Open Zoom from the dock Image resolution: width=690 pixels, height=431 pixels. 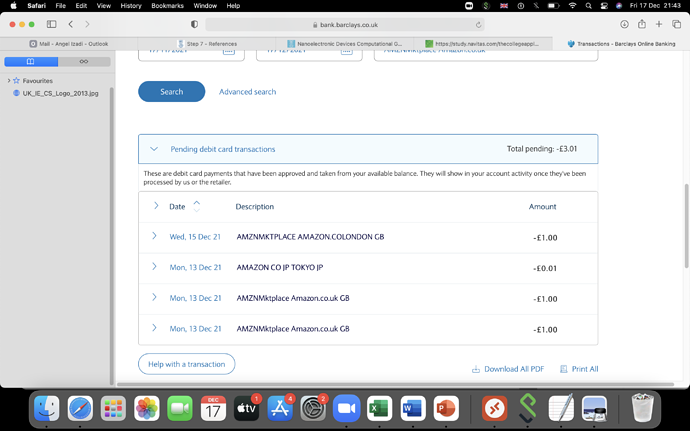pyautogui.click(x=345, y=408)
